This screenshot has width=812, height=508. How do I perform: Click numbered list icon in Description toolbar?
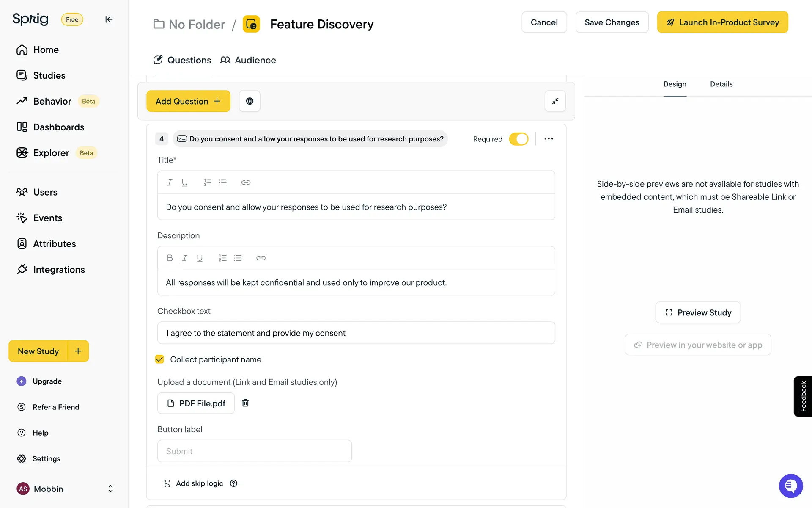coord(222,258)
